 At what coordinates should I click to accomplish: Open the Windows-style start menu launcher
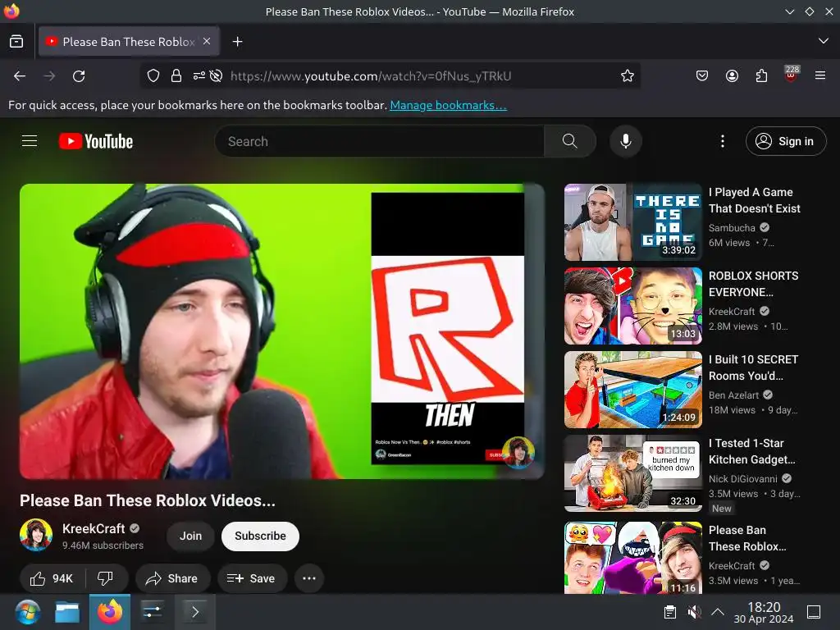tap(27, 612)
